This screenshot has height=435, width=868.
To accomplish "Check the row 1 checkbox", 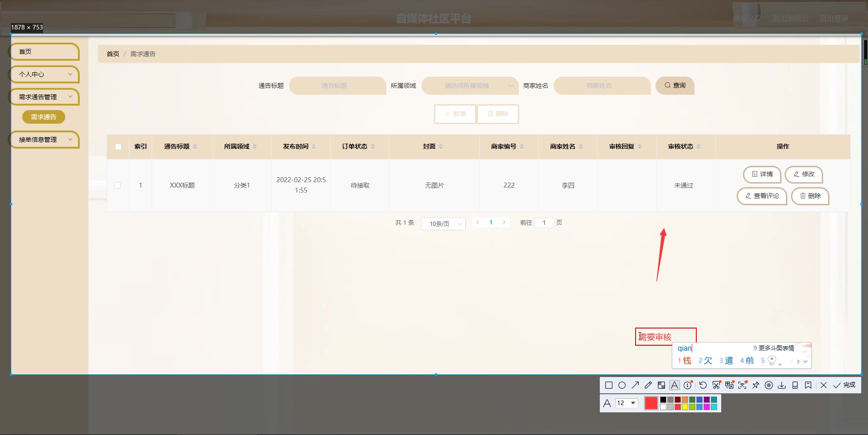I will pos(117,185).
